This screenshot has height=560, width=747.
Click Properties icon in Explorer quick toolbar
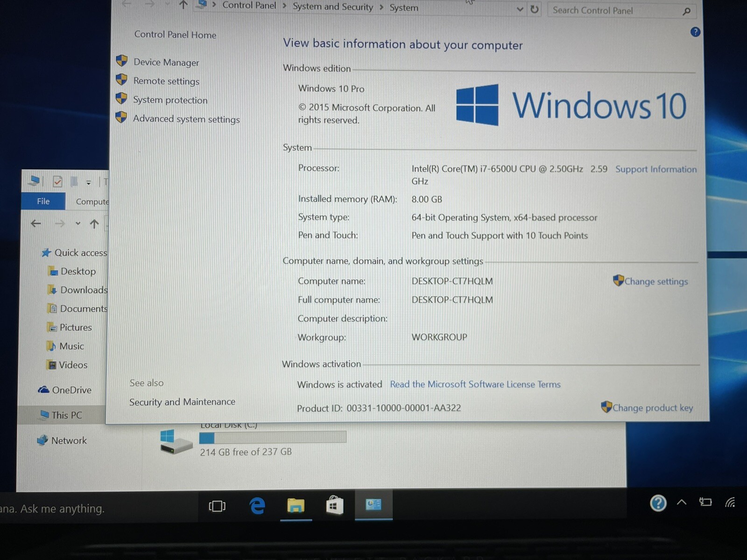57,182
